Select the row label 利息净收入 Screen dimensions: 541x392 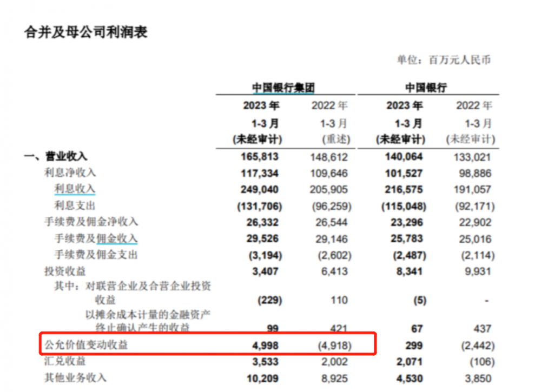tap(70, 172)
